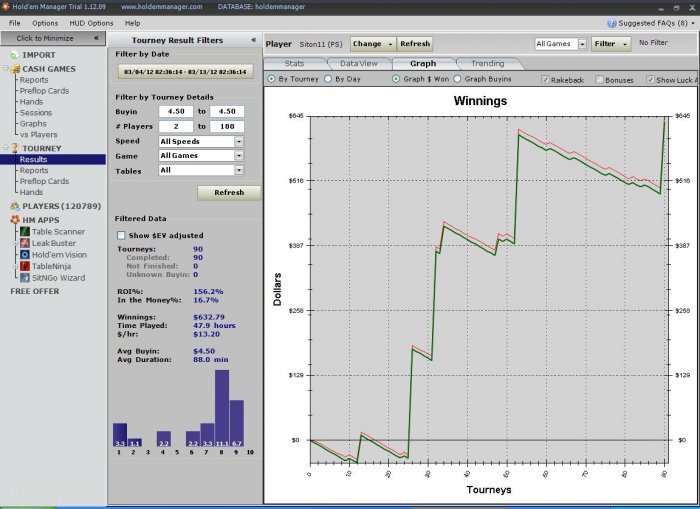Select Sessions under Cash Games

pos(37,113)
